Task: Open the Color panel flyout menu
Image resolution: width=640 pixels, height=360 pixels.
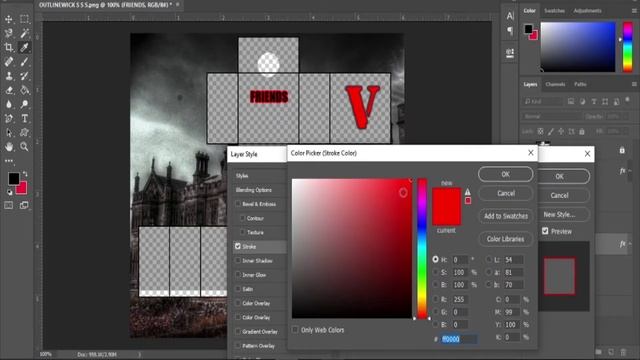Action: (634, 11)
